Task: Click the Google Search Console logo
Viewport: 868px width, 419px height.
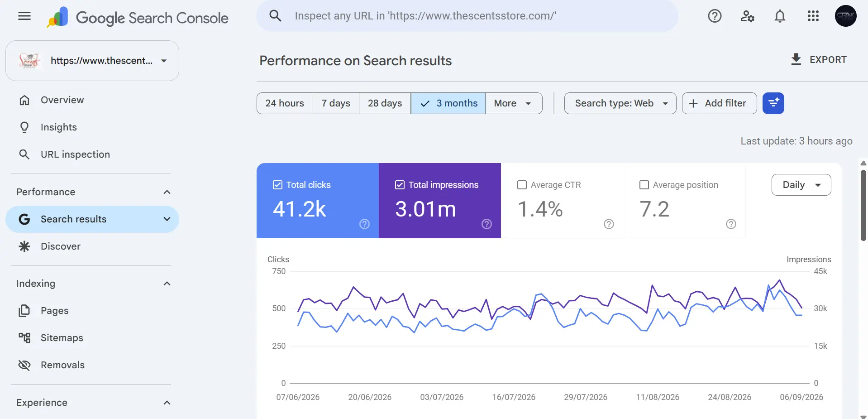Action: (x=138, y=18)
